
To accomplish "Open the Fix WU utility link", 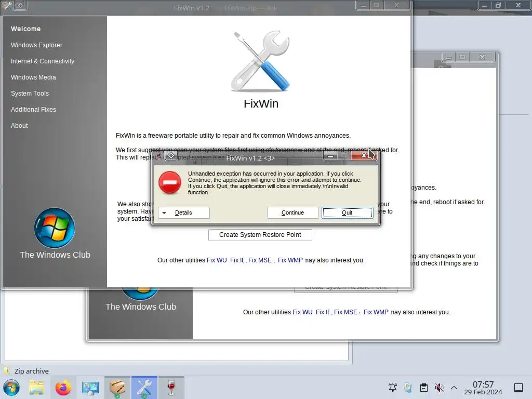I will 217,260.
